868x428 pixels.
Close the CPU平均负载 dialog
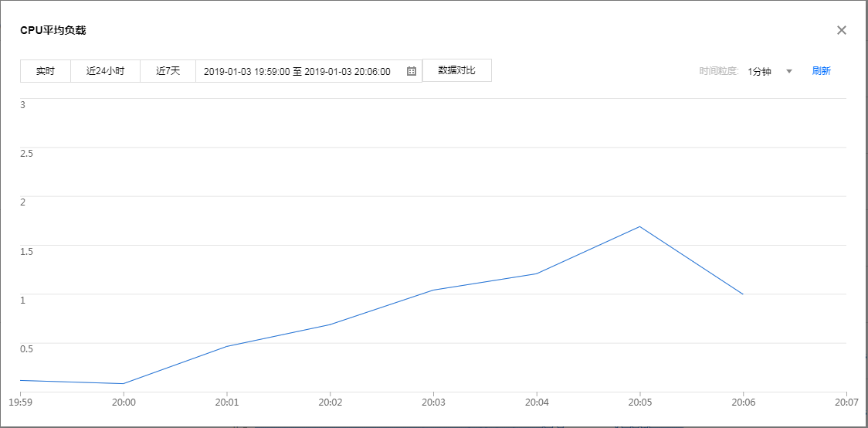(x=842, y=30)
